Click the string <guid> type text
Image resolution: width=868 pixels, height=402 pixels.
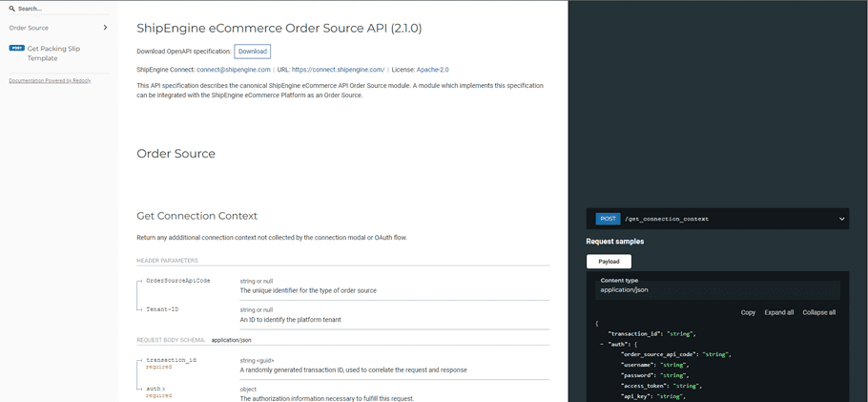click(x=257, y=360)
